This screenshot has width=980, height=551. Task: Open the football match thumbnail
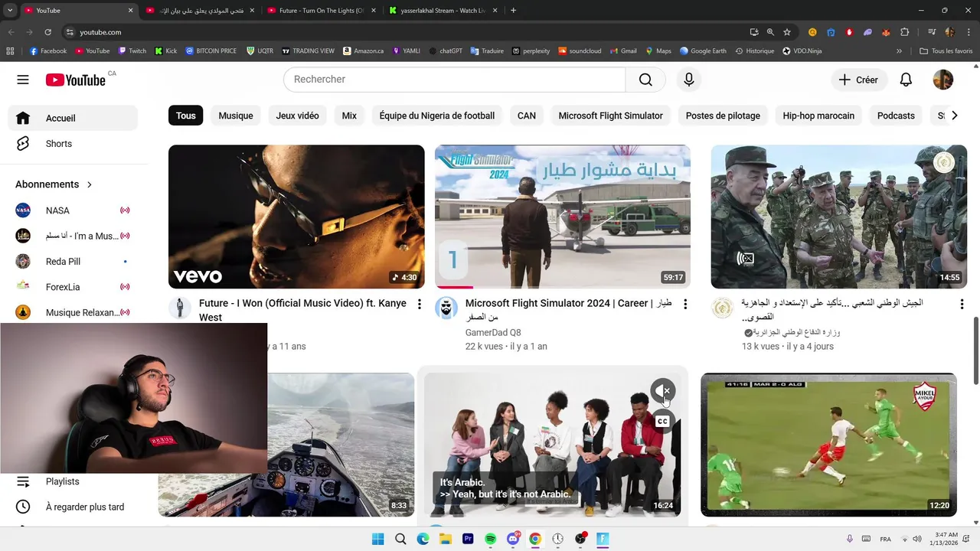point(828,445)
